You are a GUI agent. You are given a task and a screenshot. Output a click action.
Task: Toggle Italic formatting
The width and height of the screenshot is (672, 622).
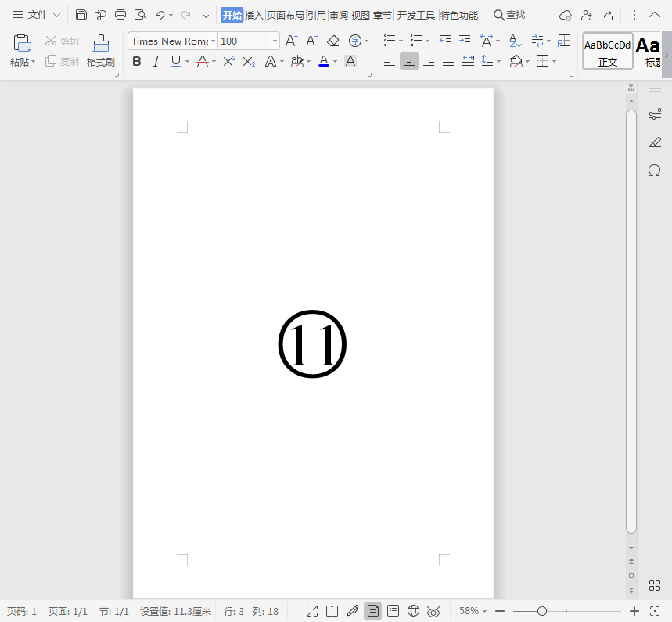(x=156, y=61)
